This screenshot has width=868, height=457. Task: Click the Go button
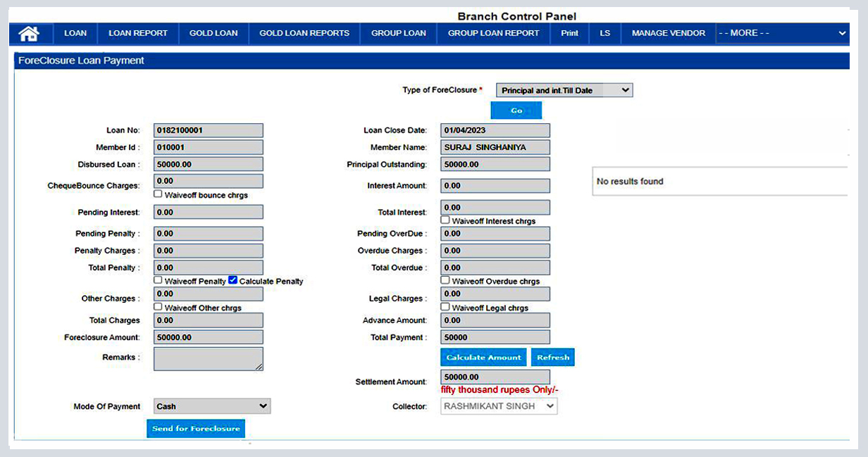(x=516, y=110)
